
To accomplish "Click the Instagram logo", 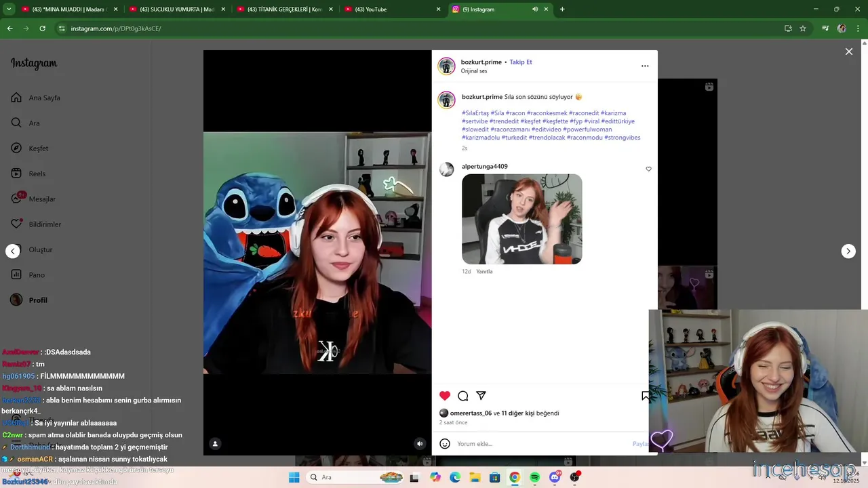I will coord(34,64).
